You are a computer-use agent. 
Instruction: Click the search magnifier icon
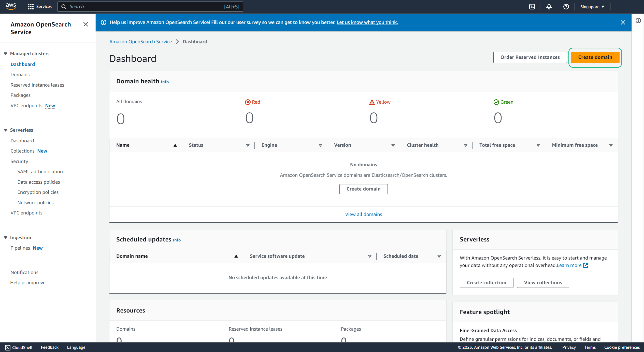tap(64, 7)
